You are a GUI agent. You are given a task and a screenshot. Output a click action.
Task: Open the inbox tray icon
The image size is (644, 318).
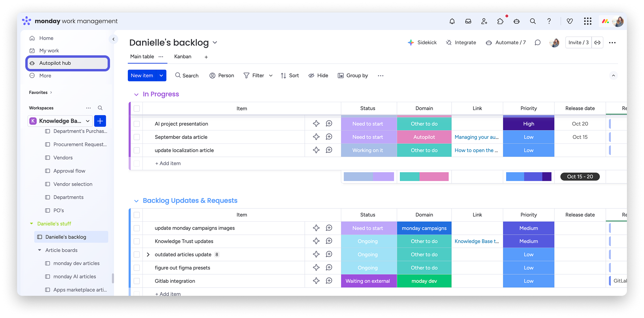click(x=468, y=21)
